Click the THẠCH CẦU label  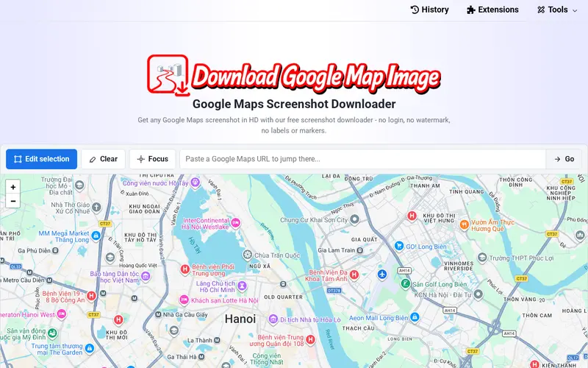[x=359, y=328]
